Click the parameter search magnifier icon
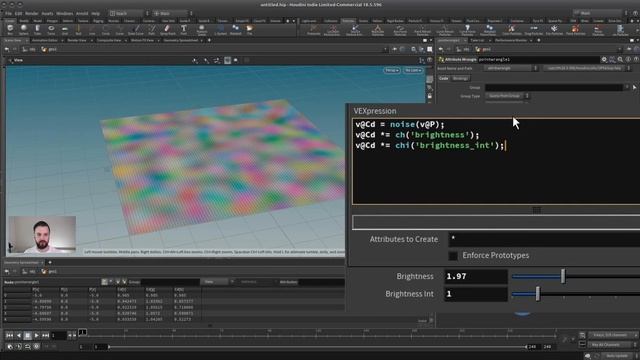 [x=620, y=60]
